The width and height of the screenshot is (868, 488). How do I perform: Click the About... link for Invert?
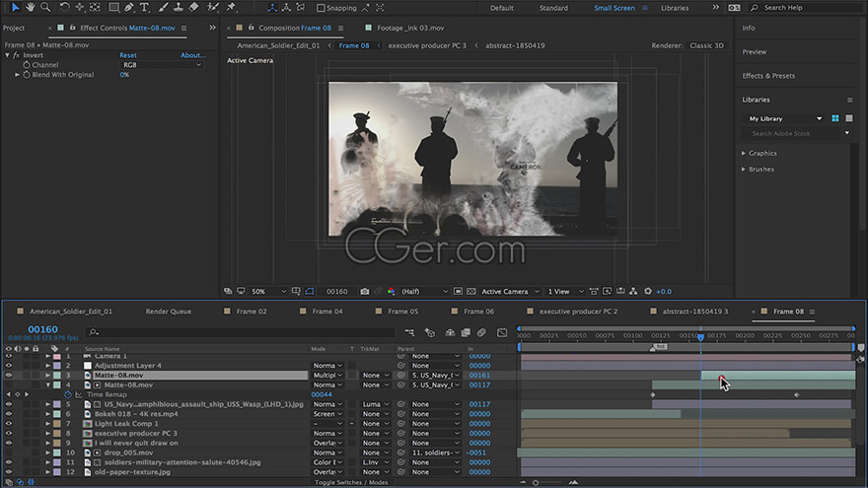(193, 55)
